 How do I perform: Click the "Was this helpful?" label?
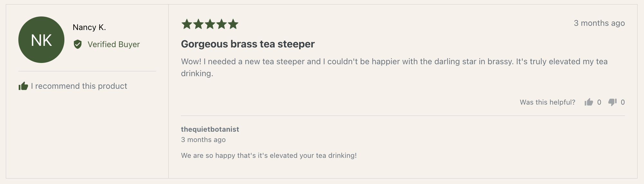(x=547, y=102)
